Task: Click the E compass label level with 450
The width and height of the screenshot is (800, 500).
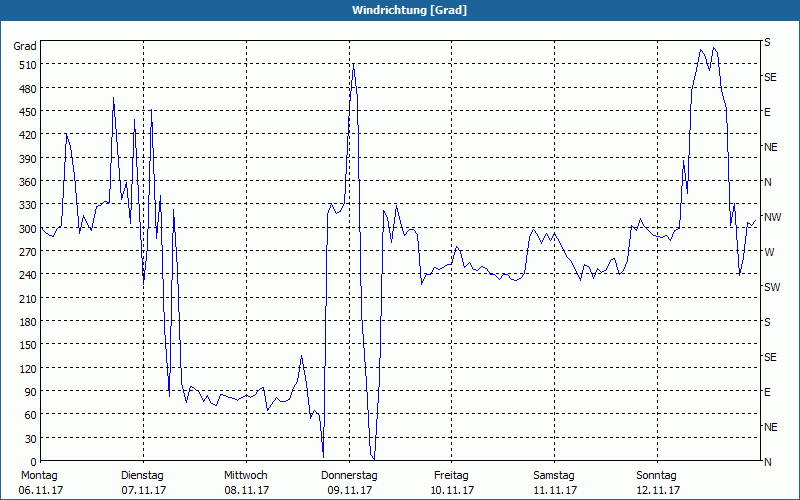Action: [767, 112]
